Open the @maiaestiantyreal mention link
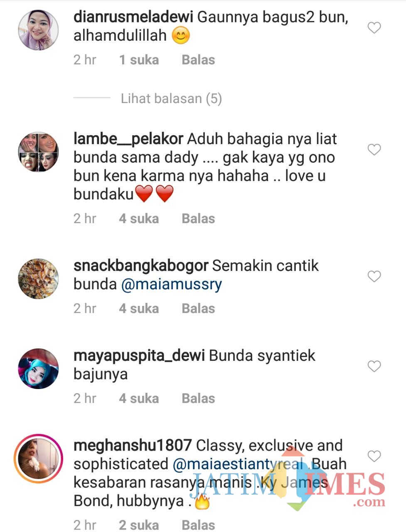 pos(239,464)
